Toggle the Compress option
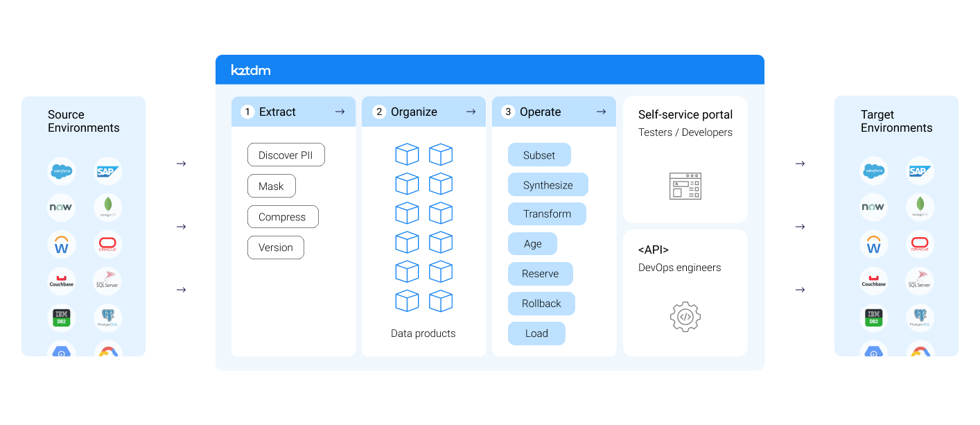The image size is (980, 425). pyautogui.click(x=283, y=216)
